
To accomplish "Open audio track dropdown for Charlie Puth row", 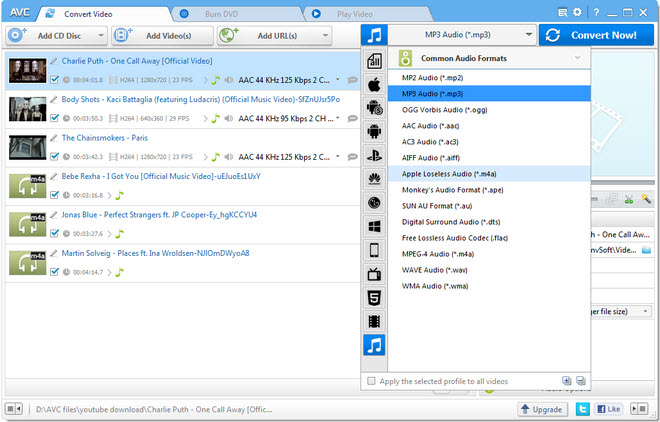I will pos(338,79).
